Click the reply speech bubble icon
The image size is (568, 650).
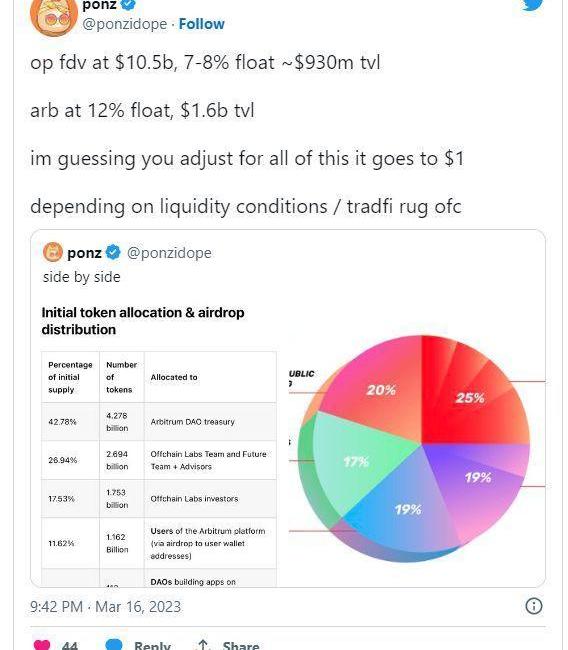point(114,645)
